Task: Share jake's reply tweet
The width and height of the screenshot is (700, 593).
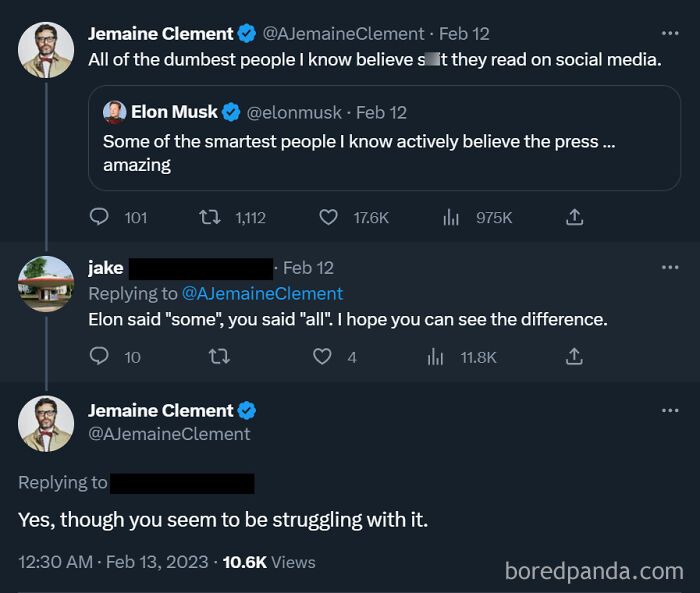Action: (x=574, y=356)
